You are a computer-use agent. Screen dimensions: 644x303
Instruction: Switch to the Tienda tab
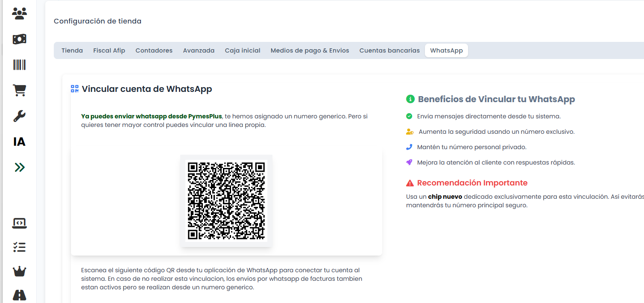[x=72, y=50]
